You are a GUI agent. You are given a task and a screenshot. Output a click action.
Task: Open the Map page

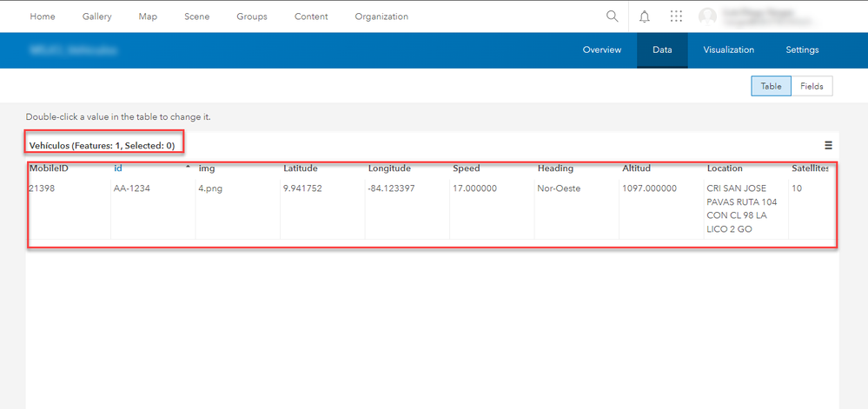(148, 16)
